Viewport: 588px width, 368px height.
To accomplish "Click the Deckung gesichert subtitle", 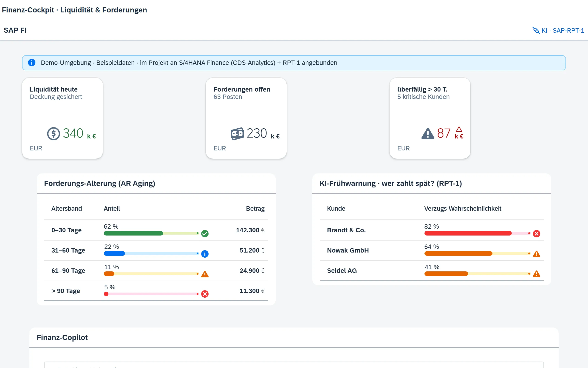I will [x=56, y=97].
